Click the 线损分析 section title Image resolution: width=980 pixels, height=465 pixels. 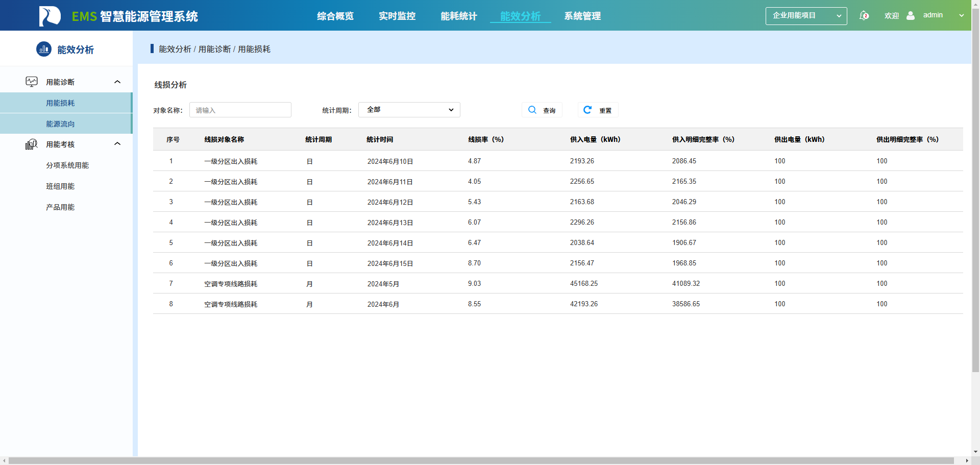pyautogui.click(x=170, y=85)
